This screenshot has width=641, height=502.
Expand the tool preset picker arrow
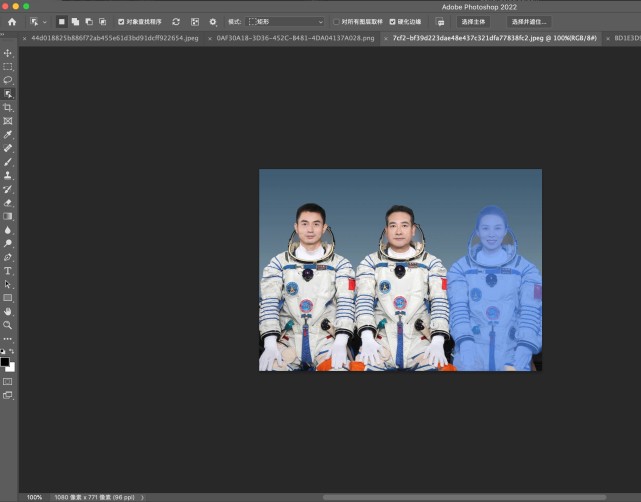pyautogui.click(x=45, y=22)
